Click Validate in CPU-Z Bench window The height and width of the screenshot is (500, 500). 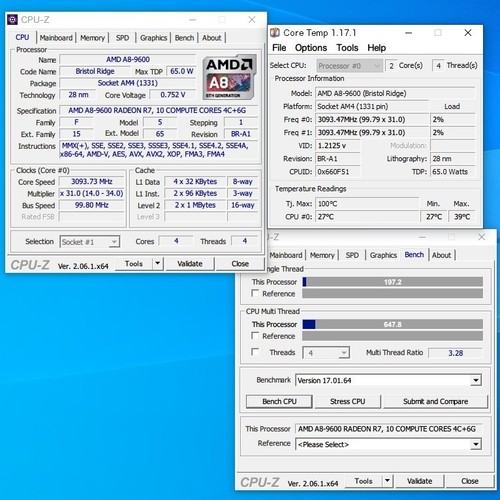coord(419,481)
